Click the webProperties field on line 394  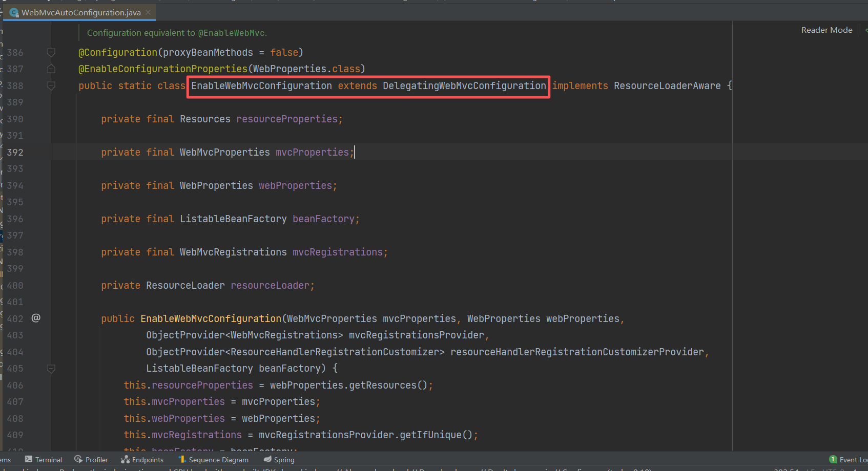coord(295,185)
